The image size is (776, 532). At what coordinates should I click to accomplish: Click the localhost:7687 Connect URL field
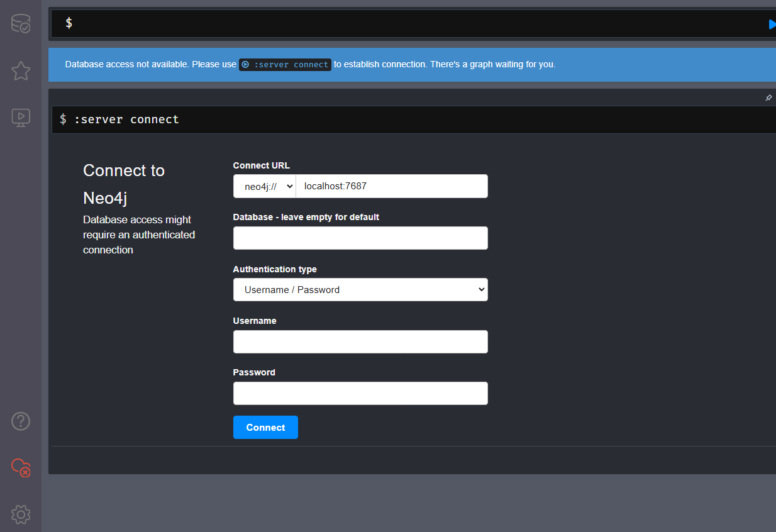point(392,186)
